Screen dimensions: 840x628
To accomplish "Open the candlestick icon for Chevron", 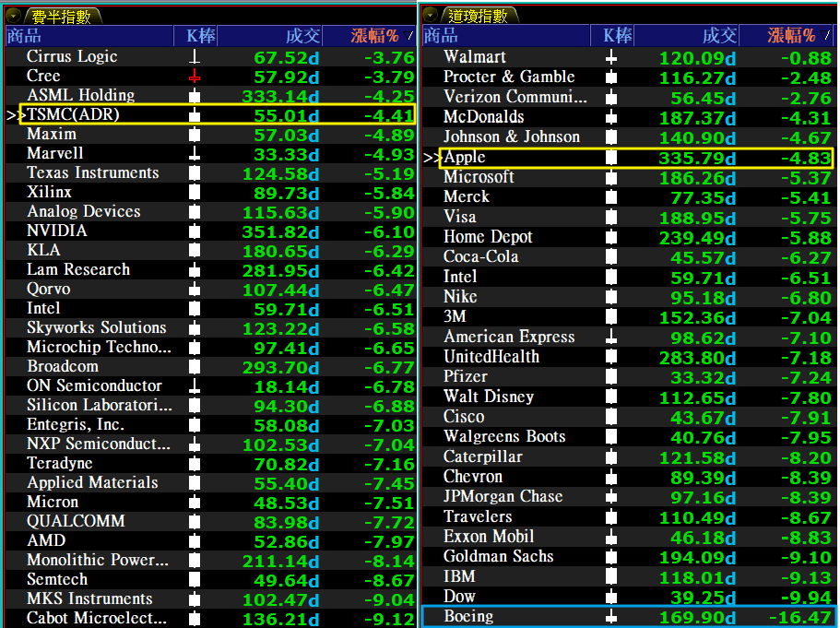I will [610, 477].
